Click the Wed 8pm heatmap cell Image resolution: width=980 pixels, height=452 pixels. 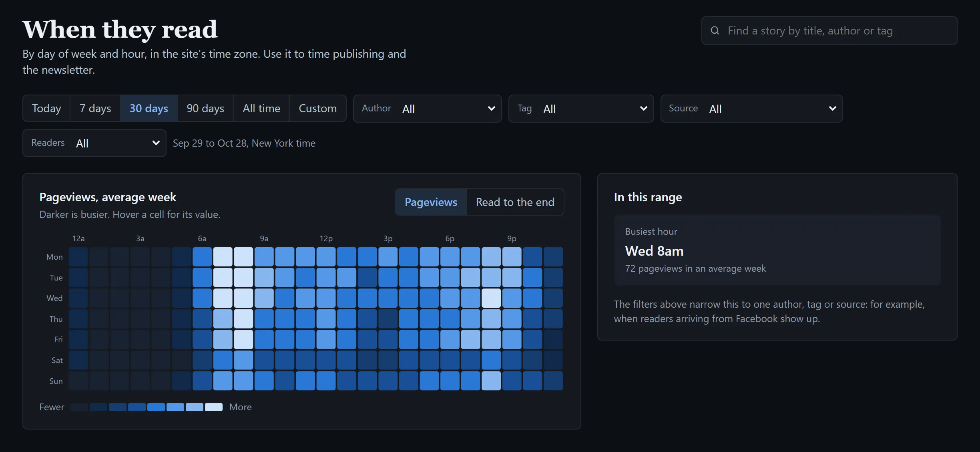[x=491, y=298]
